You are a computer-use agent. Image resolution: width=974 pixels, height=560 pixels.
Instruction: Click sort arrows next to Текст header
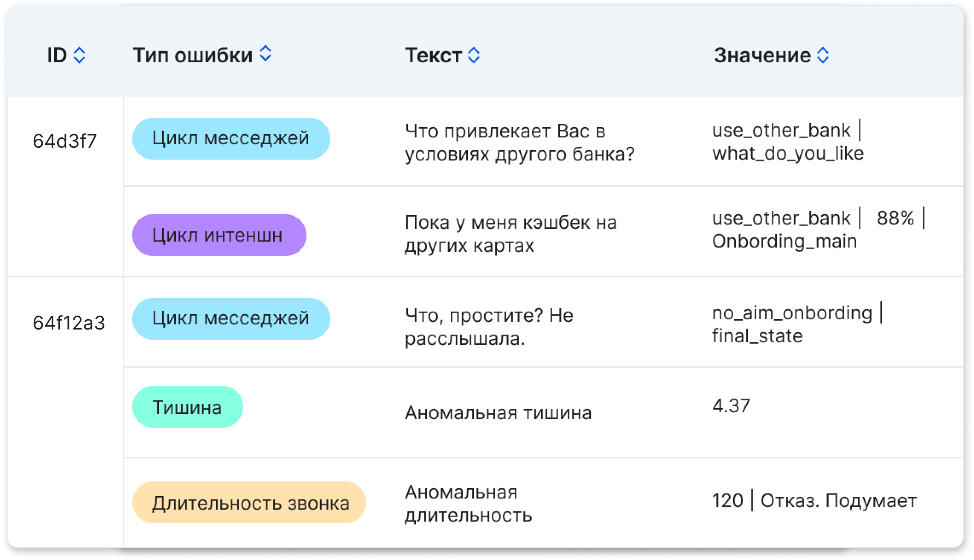[474, 55]
